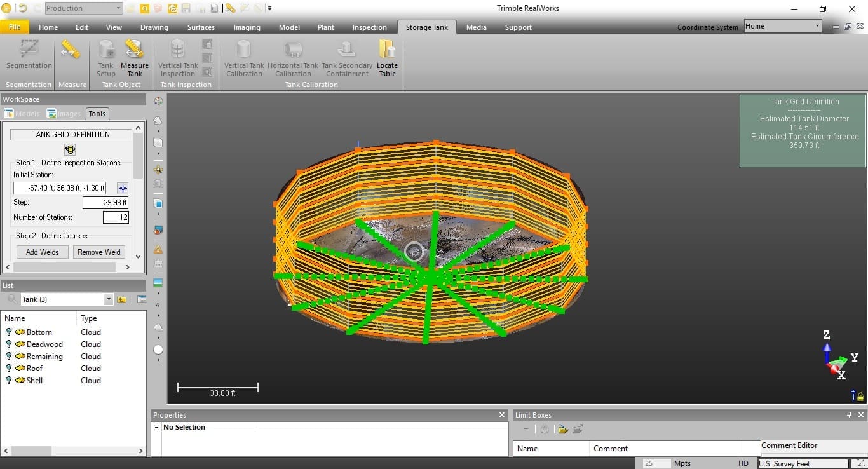
Task: Click the undo arrow in quick access bar
Action: click(23, 8)
